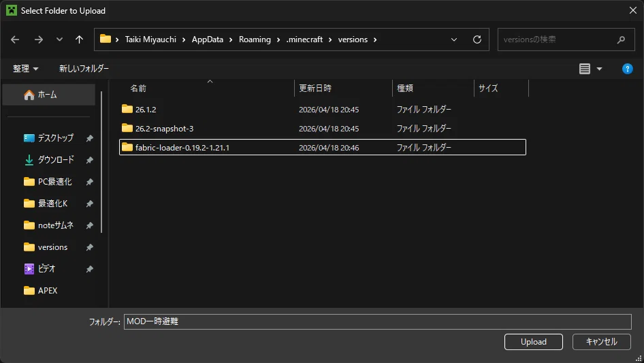The height and width of the screenshot is (363, 644).
Task: Change view layout via list icon
Action: pyautogui.click(x=585, y=69)
